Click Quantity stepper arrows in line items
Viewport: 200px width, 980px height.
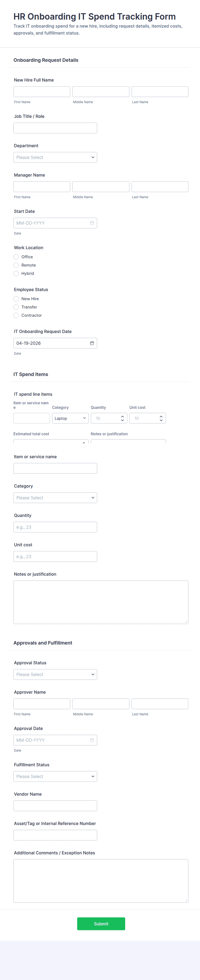[122, 418]
